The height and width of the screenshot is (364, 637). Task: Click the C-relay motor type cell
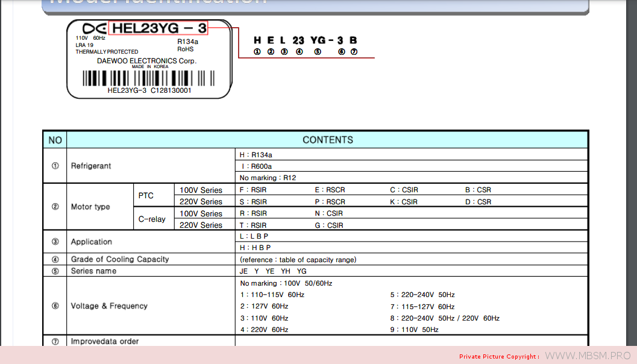tap(152, 219)
